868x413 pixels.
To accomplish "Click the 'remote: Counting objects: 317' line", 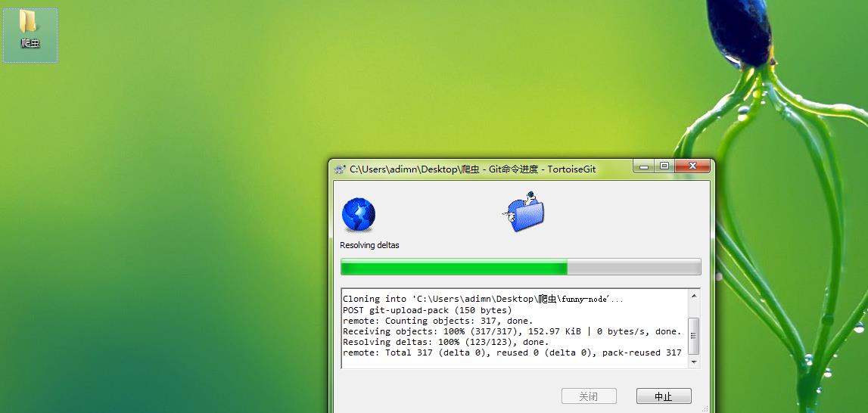I will click(x=438, y=321).
